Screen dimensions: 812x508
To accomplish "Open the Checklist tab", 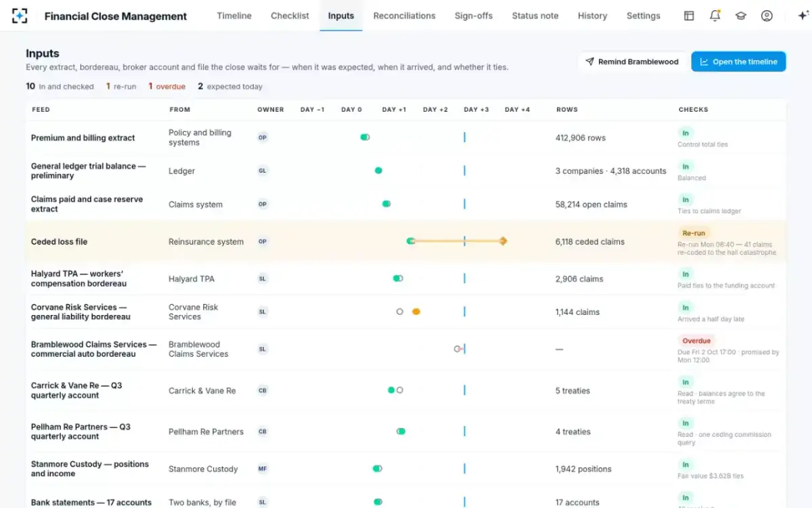I will pyautogui.click(x=290, y=16).
